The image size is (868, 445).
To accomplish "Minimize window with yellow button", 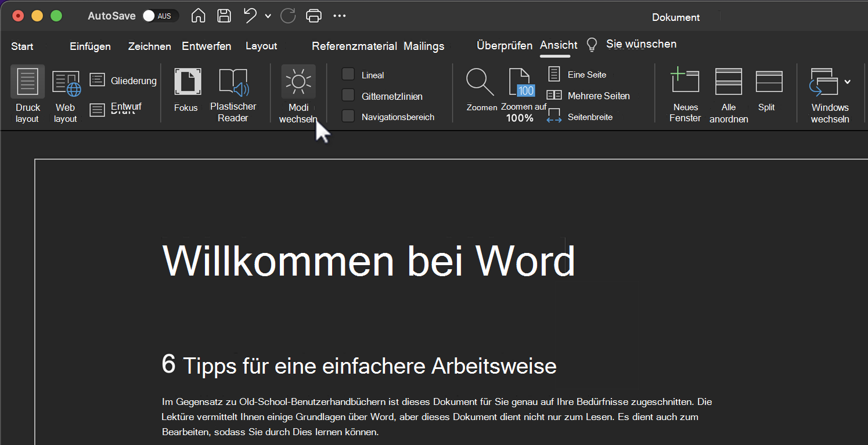I will [37, 16].
